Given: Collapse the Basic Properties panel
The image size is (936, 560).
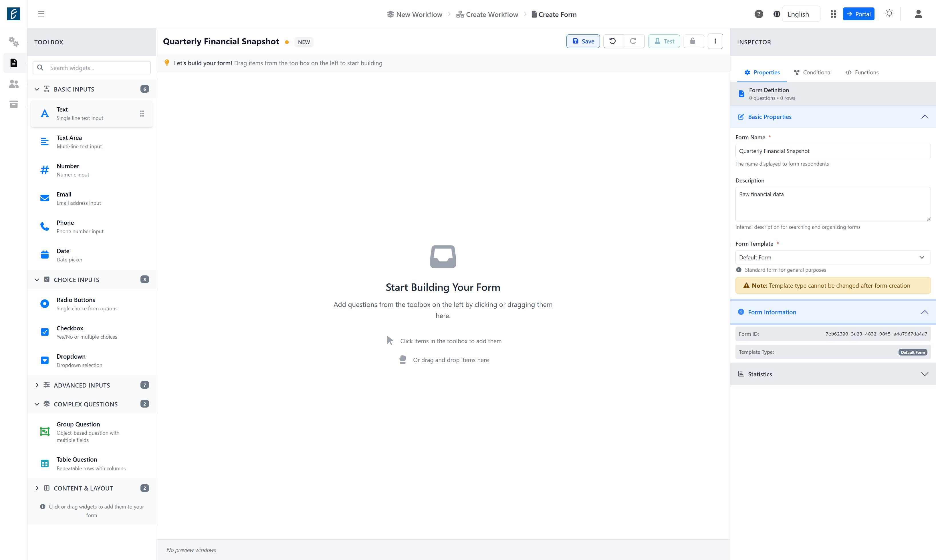Looking at the screenshot, I should [x=833, y=117].
